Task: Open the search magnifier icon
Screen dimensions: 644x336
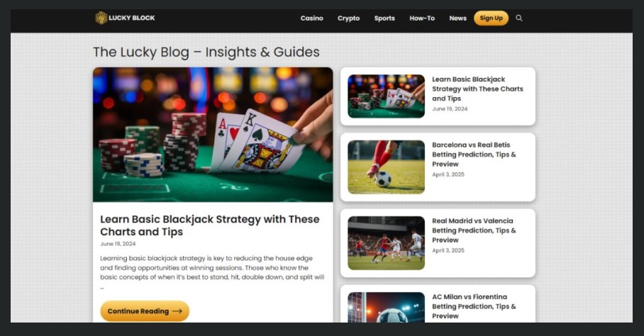Action: [519, 18]
